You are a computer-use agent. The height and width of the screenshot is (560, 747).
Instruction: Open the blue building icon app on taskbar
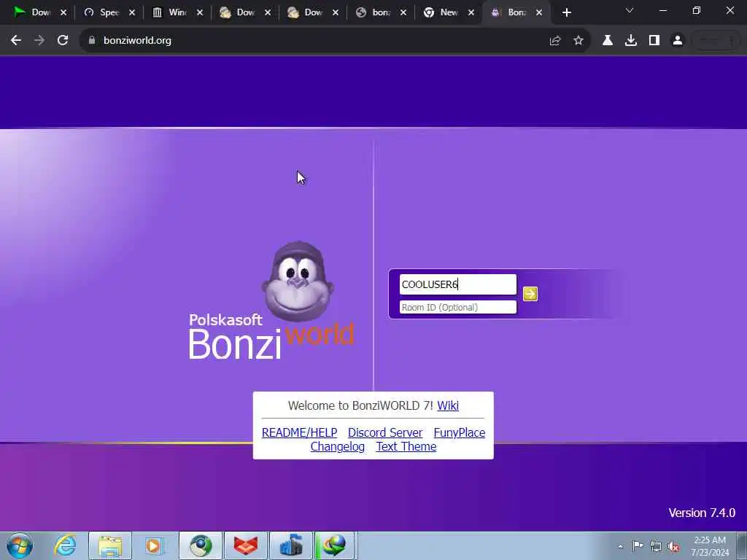291,545
